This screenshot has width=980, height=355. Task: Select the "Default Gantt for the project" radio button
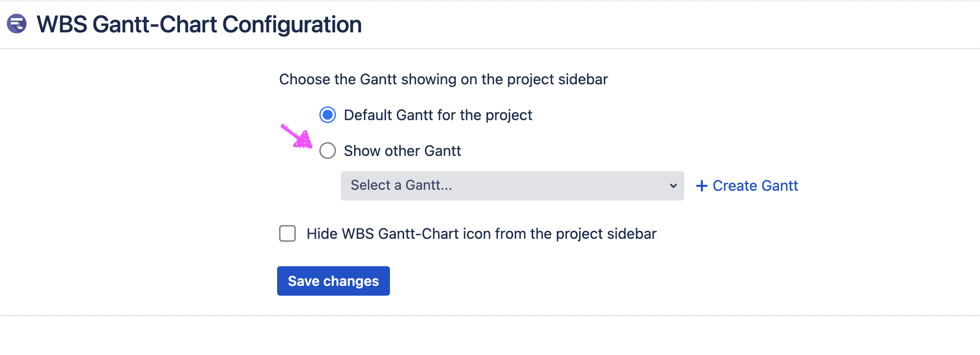(328, 115)
